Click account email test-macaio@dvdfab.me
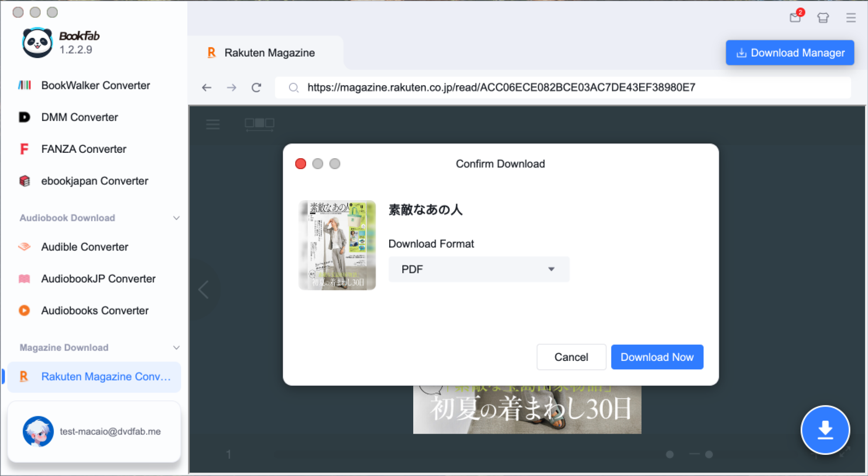The image size is (868, 476). click(x=110, y=432)
